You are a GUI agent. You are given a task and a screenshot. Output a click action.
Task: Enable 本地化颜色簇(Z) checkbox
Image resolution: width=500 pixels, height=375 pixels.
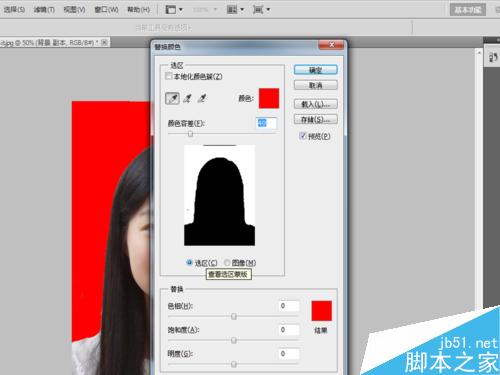click(x=169, y=76)
